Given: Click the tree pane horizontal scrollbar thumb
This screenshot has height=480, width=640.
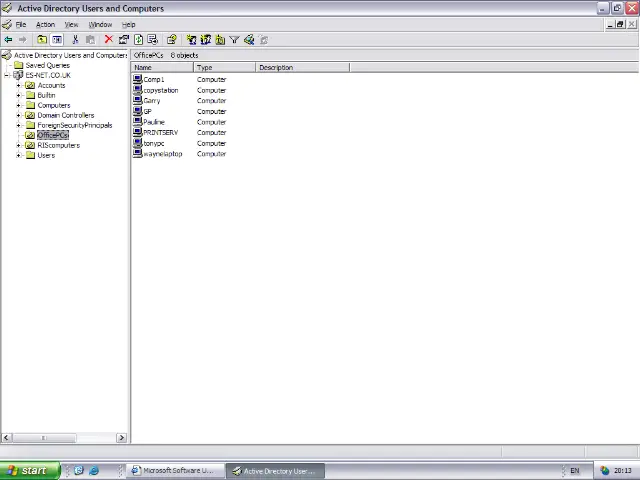Looking at the screenshot, I should 44,438.
